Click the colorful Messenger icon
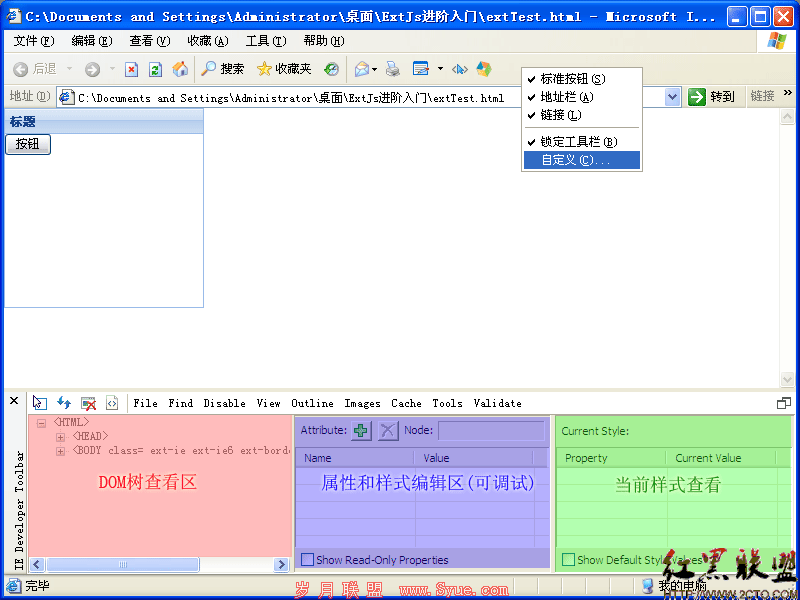 pos(484,68)
